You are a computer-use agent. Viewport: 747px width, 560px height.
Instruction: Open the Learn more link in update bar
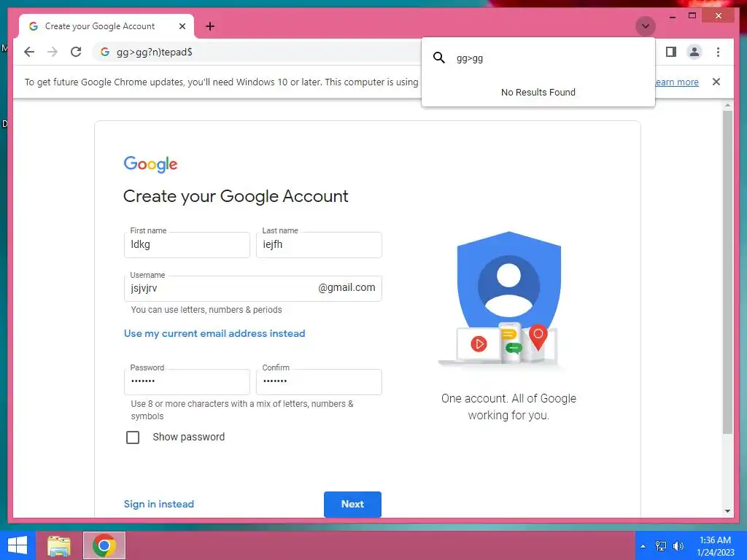pyautogui.click(x=676, y=82)
